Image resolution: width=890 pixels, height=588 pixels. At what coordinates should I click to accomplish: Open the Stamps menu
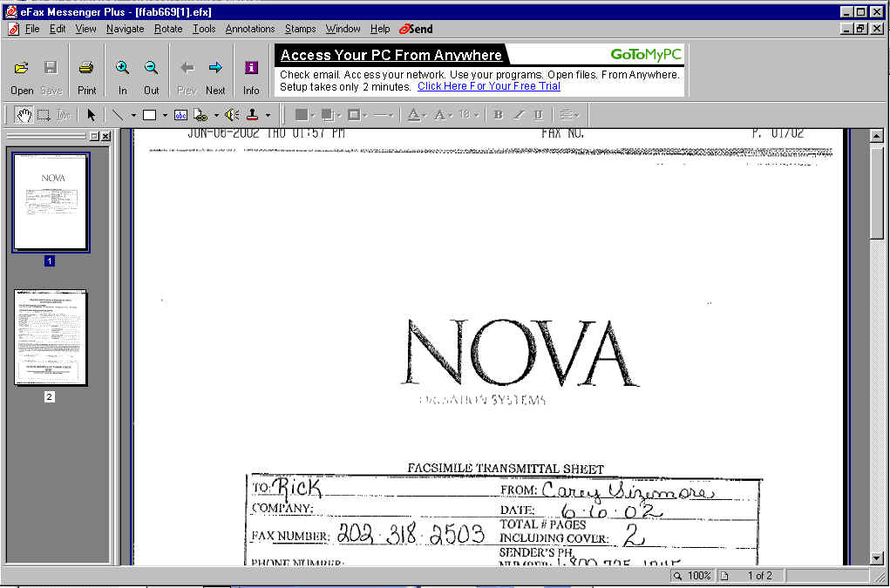point(300,29)
